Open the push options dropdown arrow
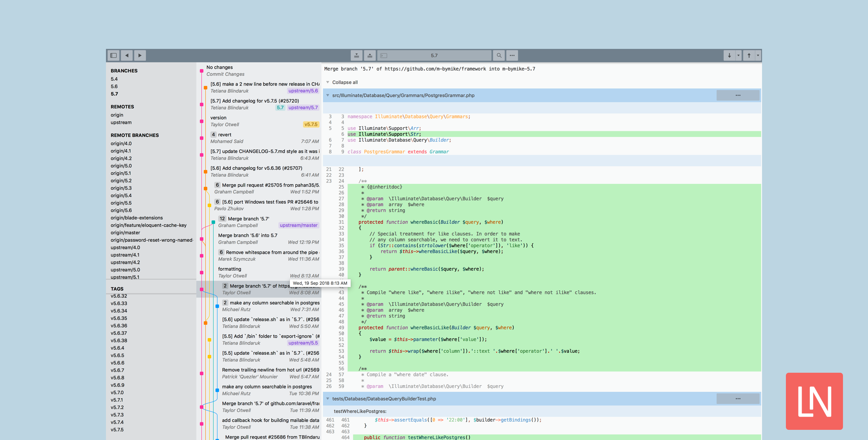868x440 pixels. [x=758, y=55]
